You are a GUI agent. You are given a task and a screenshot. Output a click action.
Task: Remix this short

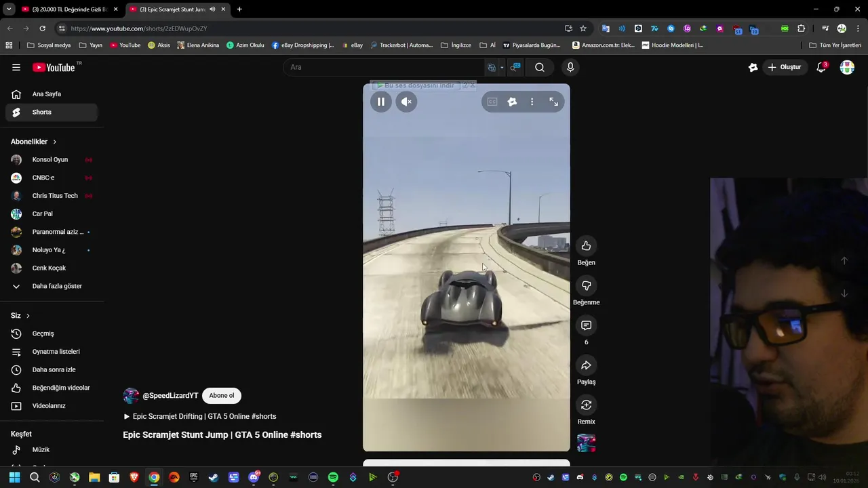586,405
